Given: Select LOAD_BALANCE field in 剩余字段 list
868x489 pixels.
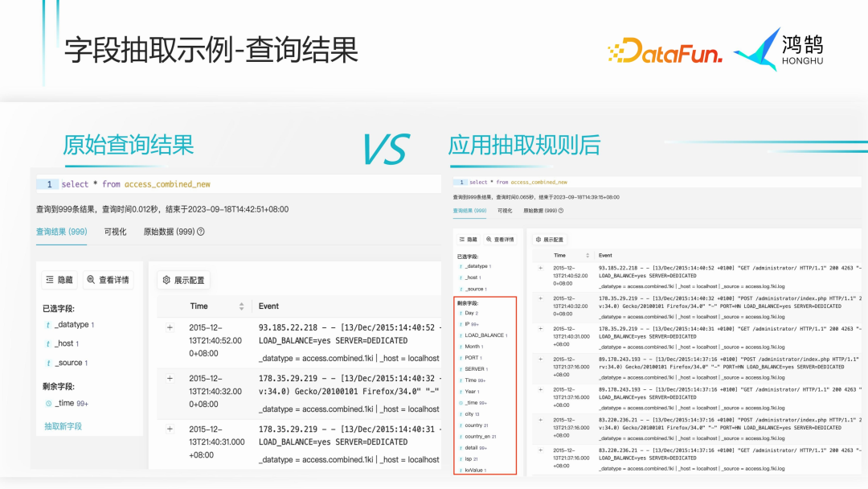Looking at the screenshot, I should pos(485,335).
